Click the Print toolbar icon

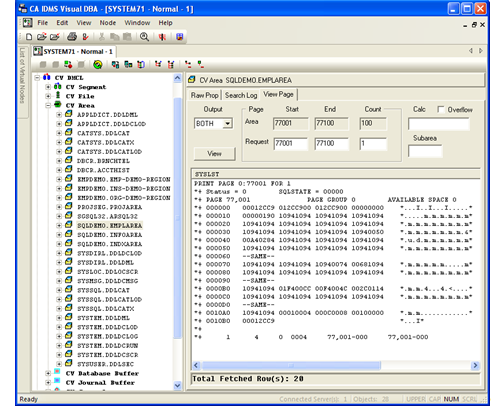[72, 37]
